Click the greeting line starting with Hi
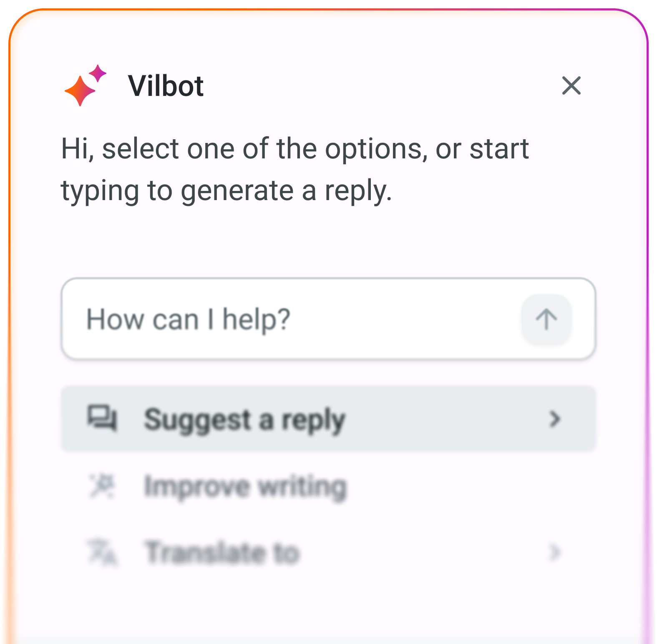The width and height of the screenshot is (657, 644). tap(295, 148)
